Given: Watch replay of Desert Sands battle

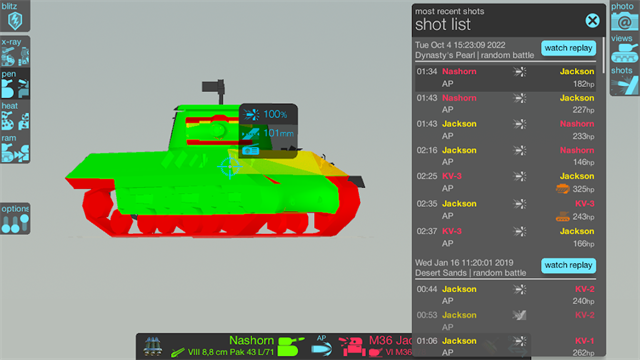Looking at the screenshot, I should 568,265.
